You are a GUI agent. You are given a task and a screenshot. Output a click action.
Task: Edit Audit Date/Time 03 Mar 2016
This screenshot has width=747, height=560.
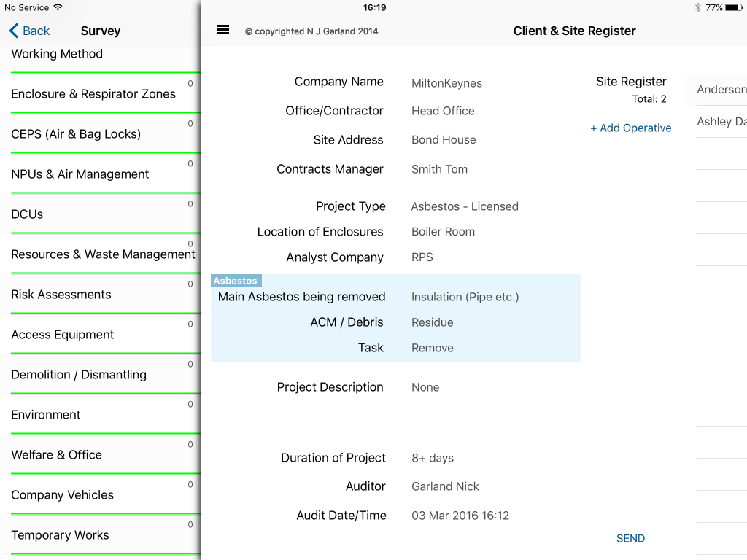coord(460,516)
